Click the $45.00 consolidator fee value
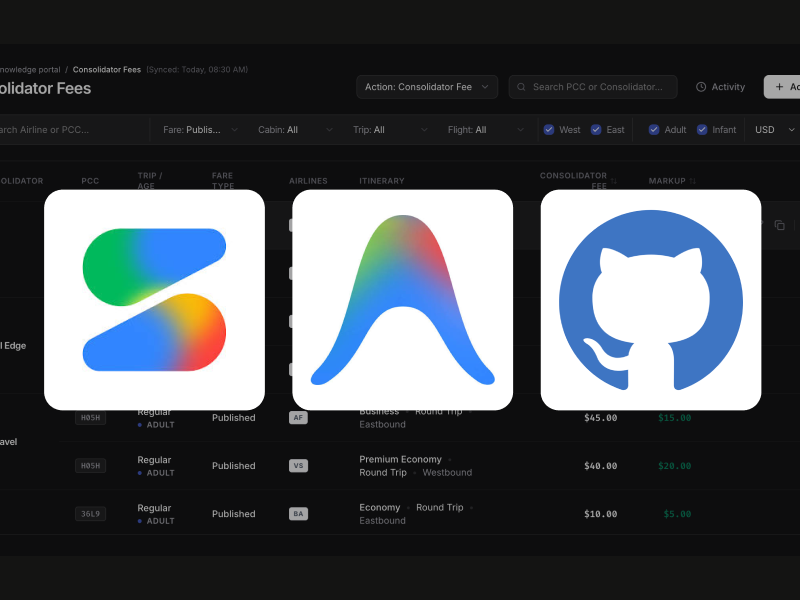The height and width of the screenshot is (600, 800). click(x=601, y=418)
